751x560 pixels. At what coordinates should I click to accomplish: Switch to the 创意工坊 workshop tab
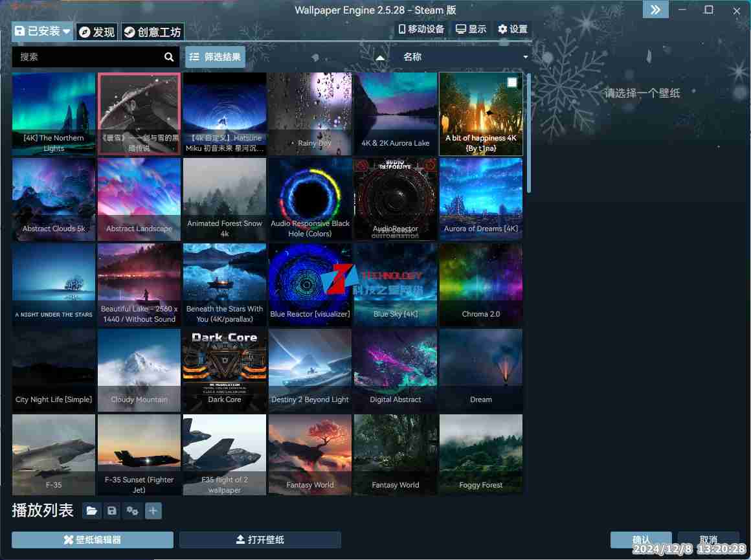(x=152, y=32)
